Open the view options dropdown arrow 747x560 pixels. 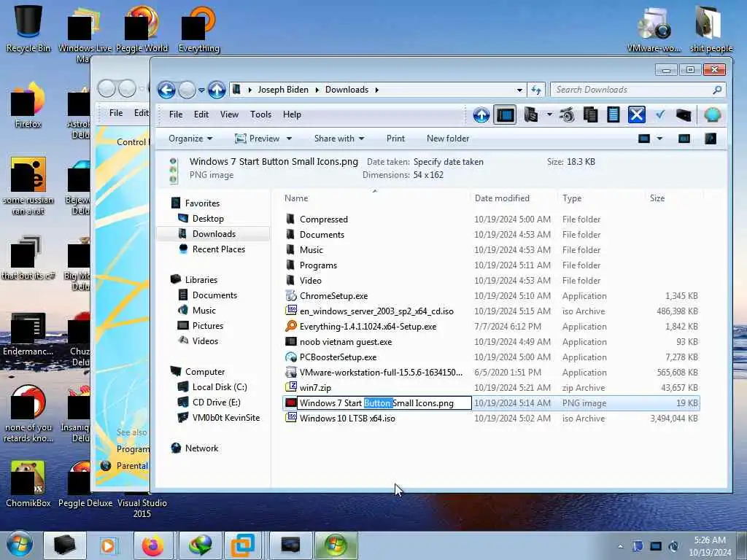pos(659,139)
